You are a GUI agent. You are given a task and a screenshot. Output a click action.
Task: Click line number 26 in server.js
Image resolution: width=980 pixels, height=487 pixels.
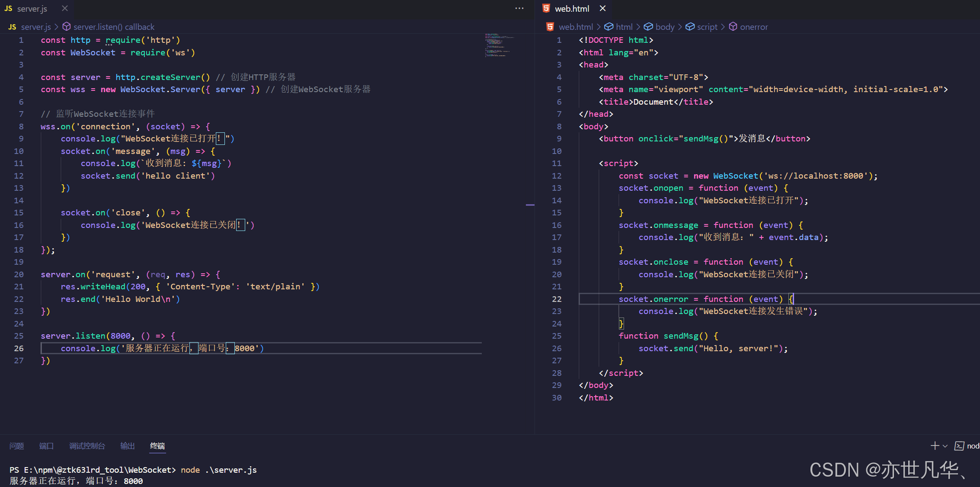[19, 348]
